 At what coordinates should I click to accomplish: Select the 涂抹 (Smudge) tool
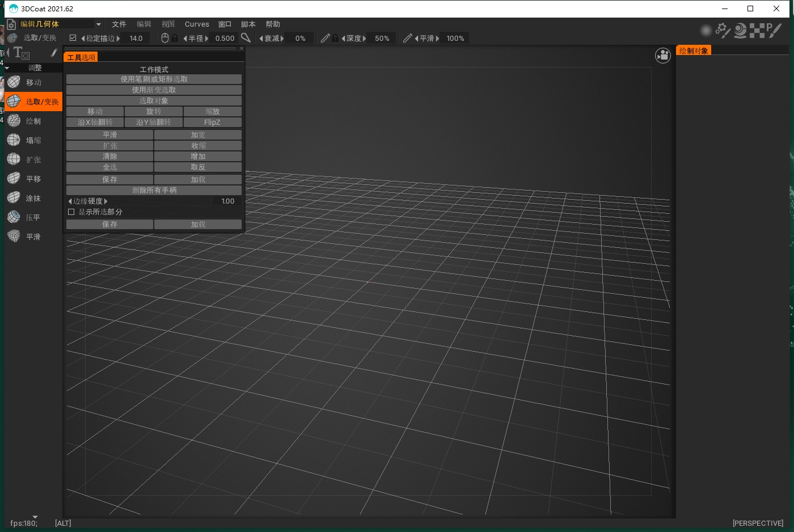pyautogui.click(x=33, y=199)
